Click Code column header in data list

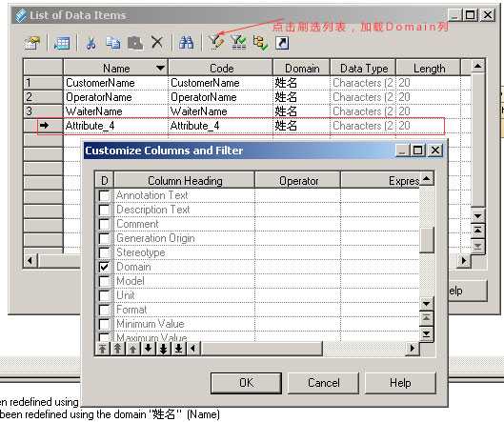click(221, 68)
